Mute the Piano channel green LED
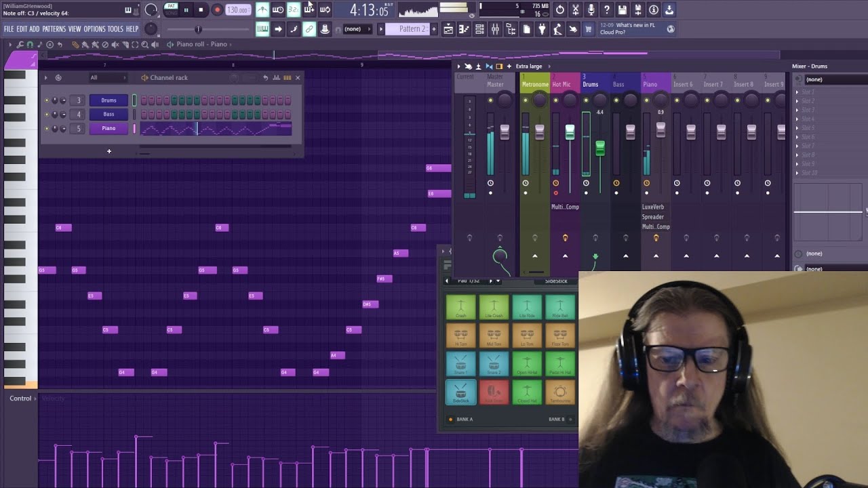The width and height of the screenshot is (868, 488). click(x=47, y=128)
